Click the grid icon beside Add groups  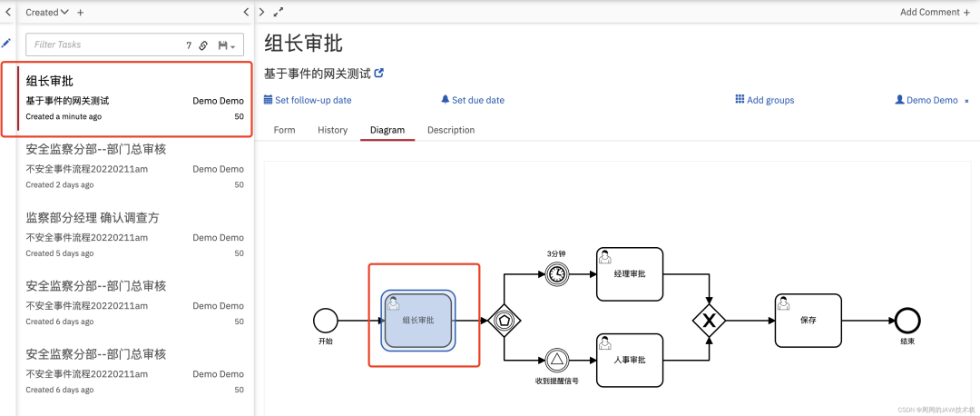[740, 100]
